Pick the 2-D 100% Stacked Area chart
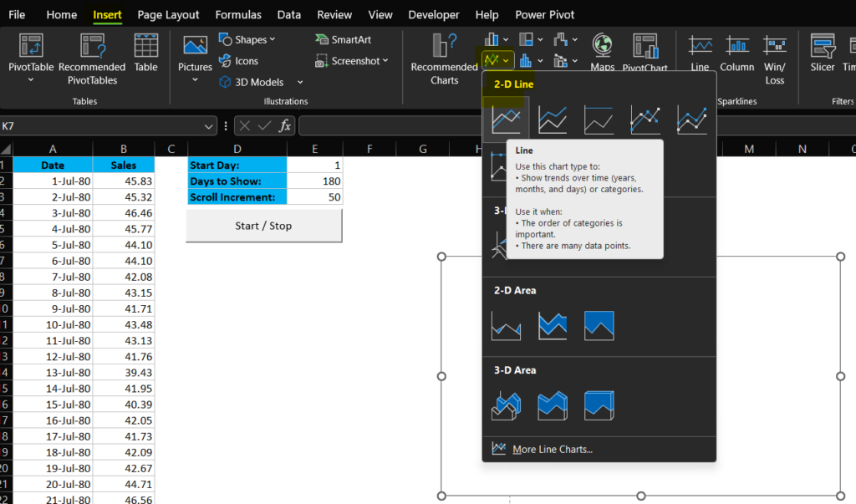This screenshot has width=856, height=504. pos(599,325)
